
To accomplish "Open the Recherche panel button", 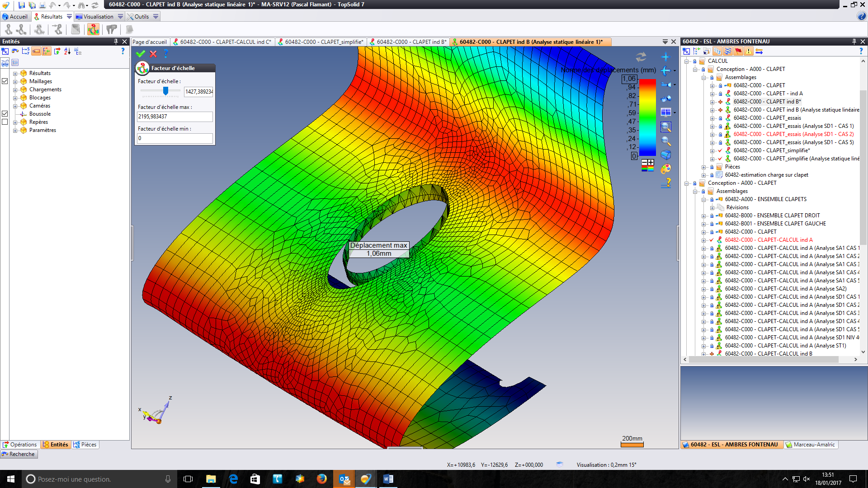I will click(19, 454).
